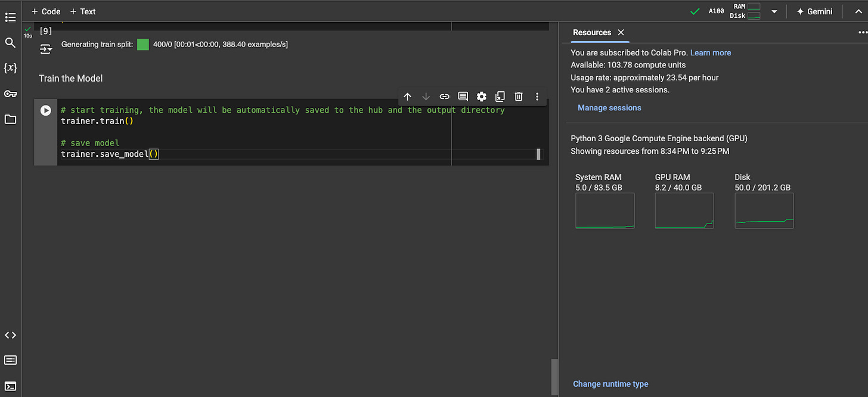Open the secrets key panel
The image size is (868, 397).
pos(10,94)
